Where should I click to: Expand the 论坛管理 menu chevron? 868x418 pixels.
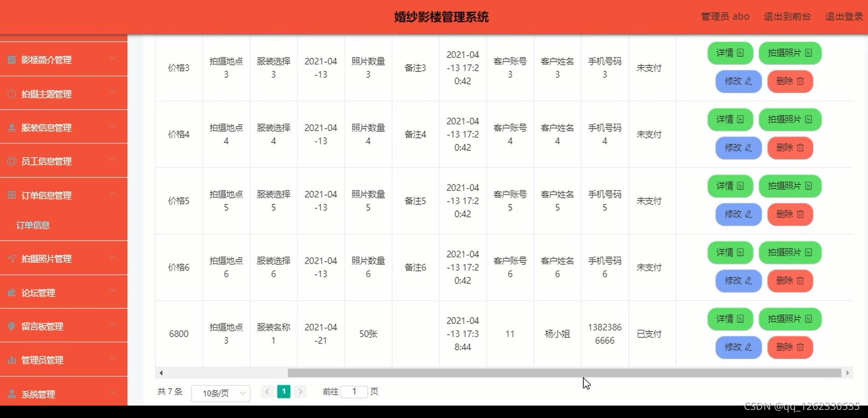(112, 291)
